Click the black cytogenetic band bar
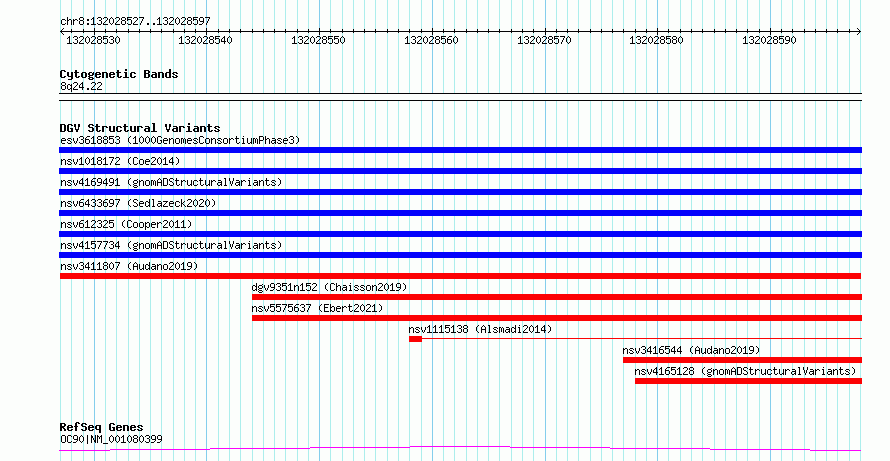The image size is (890, 461). pyautogui.click(x=460, y=97)
